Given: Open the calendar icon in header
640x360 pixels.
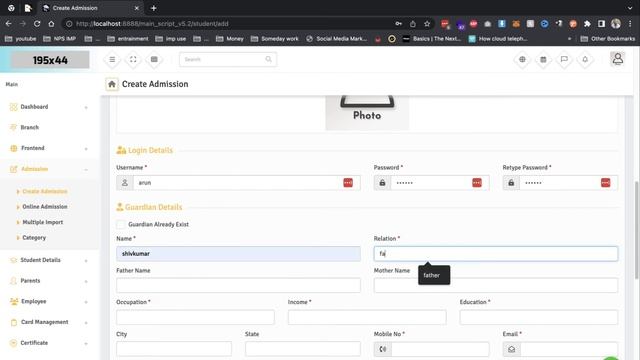Looking at the screenshot, I should tap(543, 60).
